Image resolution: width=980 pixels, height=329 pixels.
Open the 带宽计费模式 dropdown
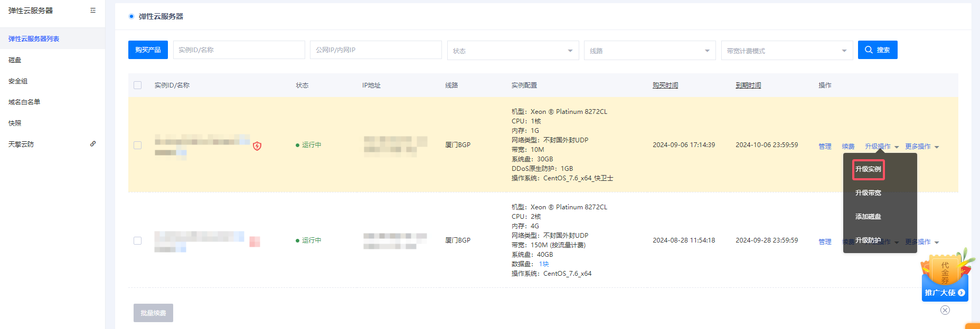coord(786,51)
